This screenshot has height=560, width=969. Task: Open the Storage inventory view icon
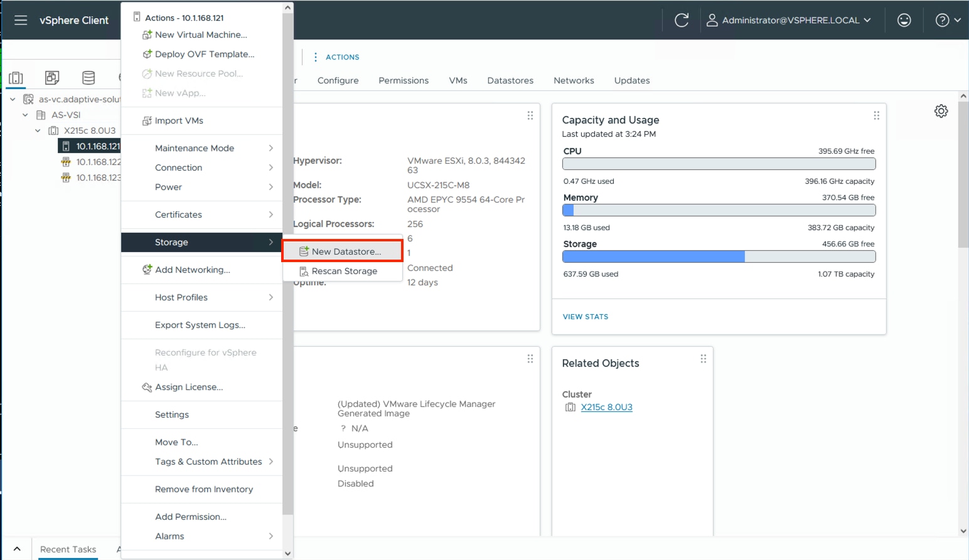(88, 77)
